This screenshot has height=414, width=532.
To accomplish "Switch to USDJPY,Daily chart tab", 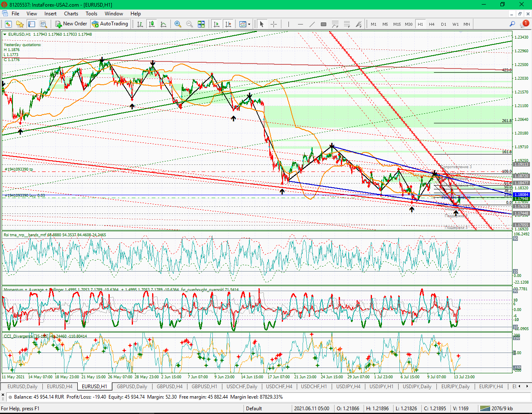I will [x=417, y=387].
